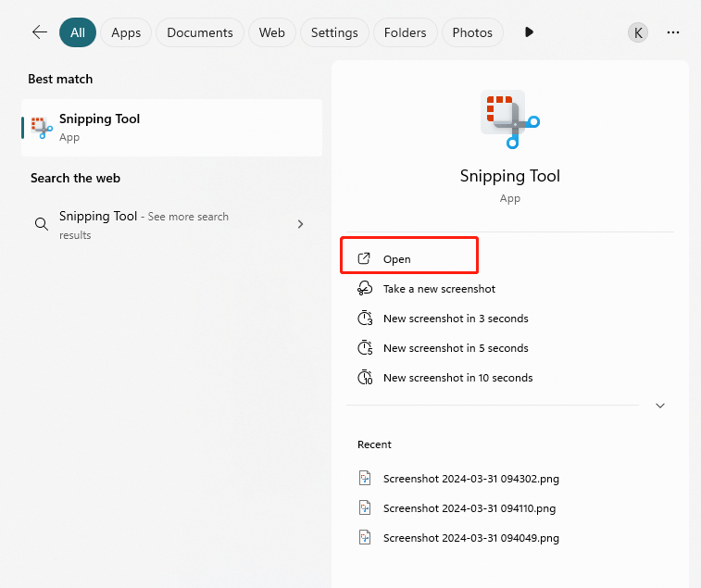Screen dimensions: 701x588
Task: Open Snipping Tool web search results
Action: (171, 225)
